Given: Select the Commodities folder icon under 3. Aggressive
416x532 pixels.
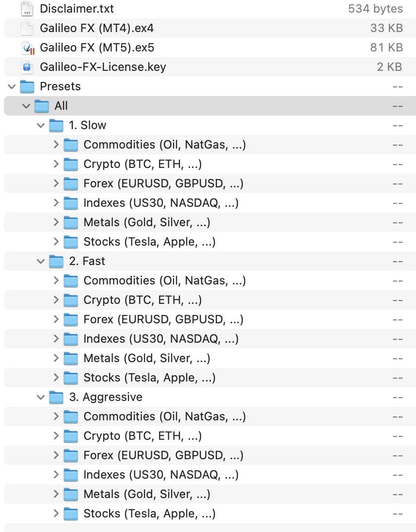Looking at the screenshot, I should 71,416.
